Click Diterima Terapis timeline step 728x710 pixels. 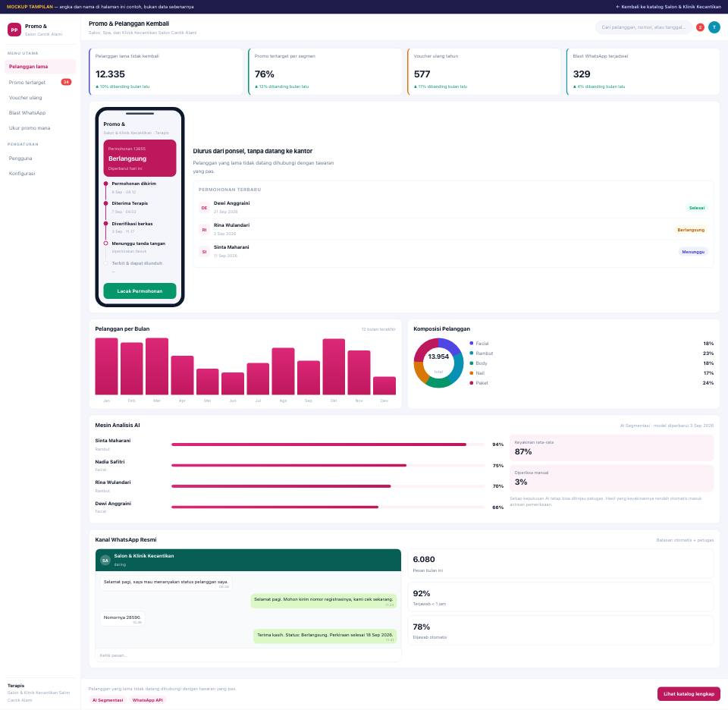tap(140, 207)
